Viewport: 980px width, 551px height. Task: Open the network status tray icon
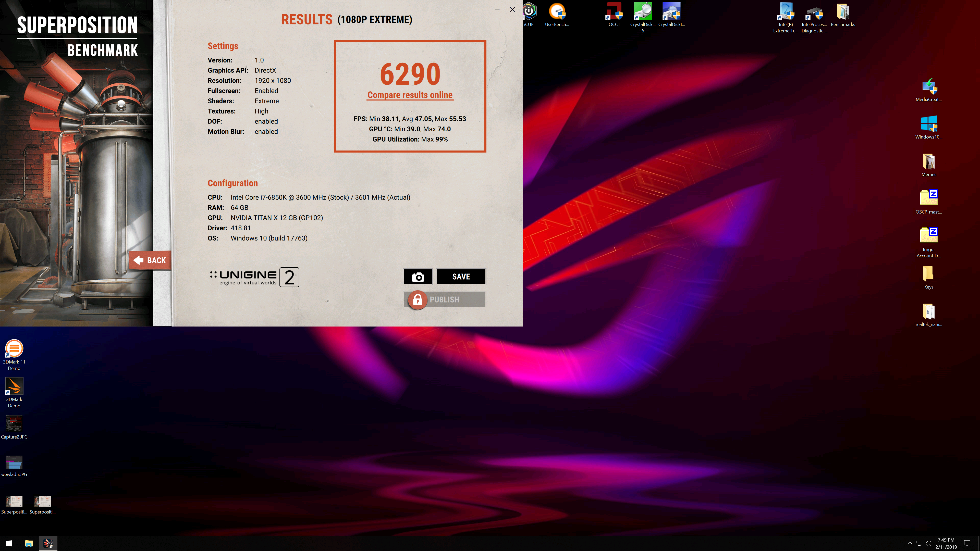919,543
